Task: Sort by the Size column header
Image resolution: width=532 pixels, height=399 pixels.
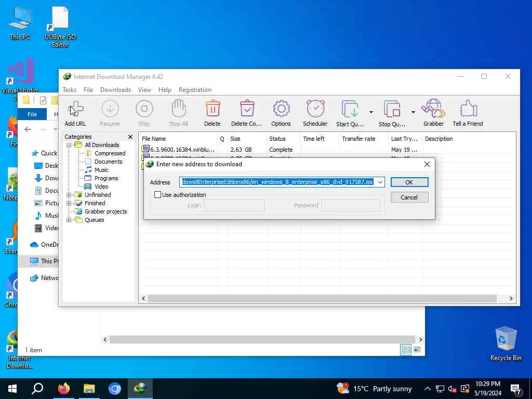Action: pyautogui.click(x=247, y=139)
